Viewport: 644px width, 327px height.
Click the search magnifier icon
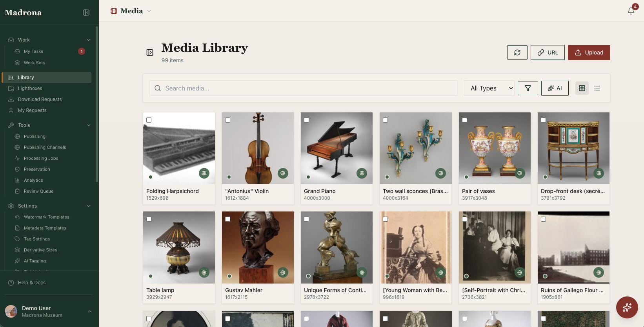point(158,88)
